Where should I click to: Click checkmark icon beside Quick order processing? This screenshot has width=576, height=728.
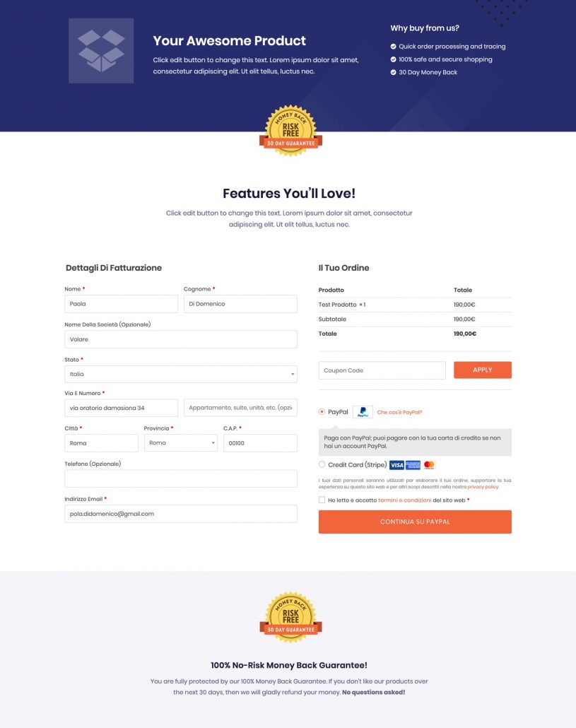[394, 47]
